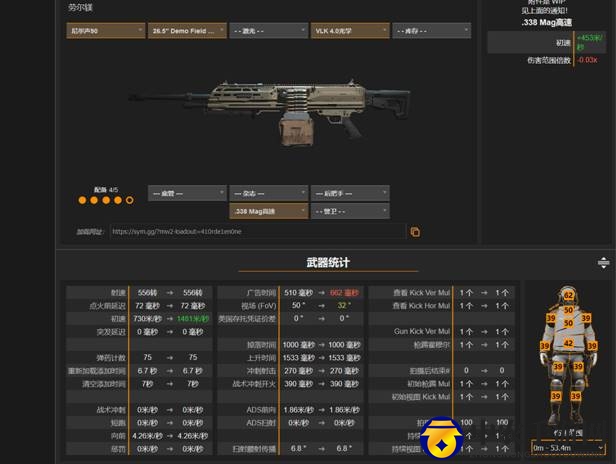This screenshot has height=464, width=616.
Task: Open the empty dropdown above .338 Mag
Action: pyautogui.click(x=269, y=193)
